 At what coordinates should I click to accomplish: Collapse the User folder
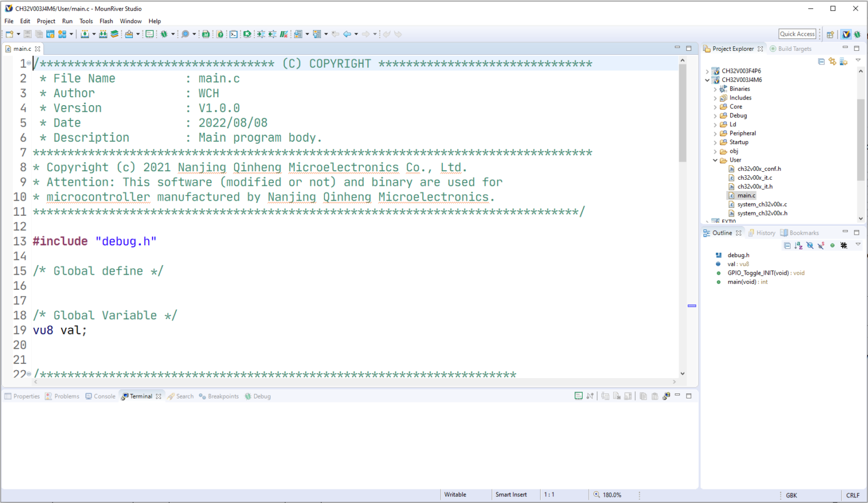tap(715, 160)
